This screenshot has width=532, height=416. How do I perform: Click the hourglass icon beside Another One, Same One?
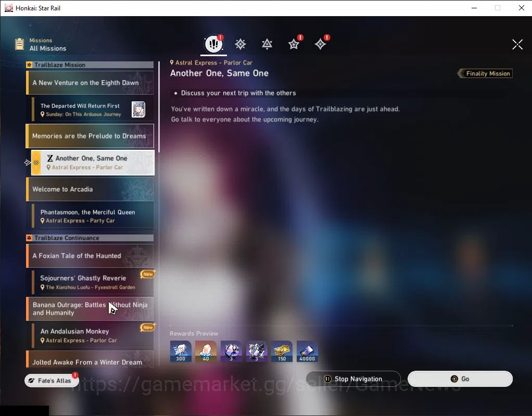50,158
